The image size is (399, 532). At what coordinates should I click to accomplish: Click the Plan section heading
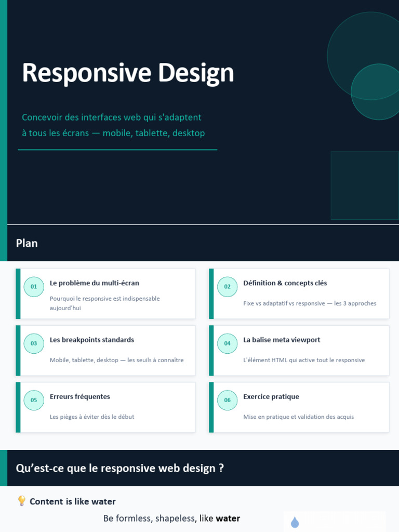[x=27, y=243]
